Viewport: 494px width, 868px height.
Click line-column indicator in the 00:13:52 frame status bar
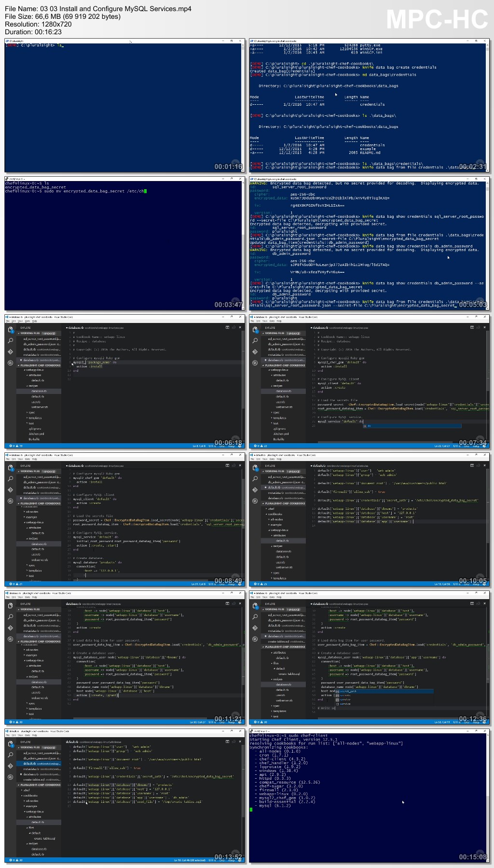tap(189, 860)
